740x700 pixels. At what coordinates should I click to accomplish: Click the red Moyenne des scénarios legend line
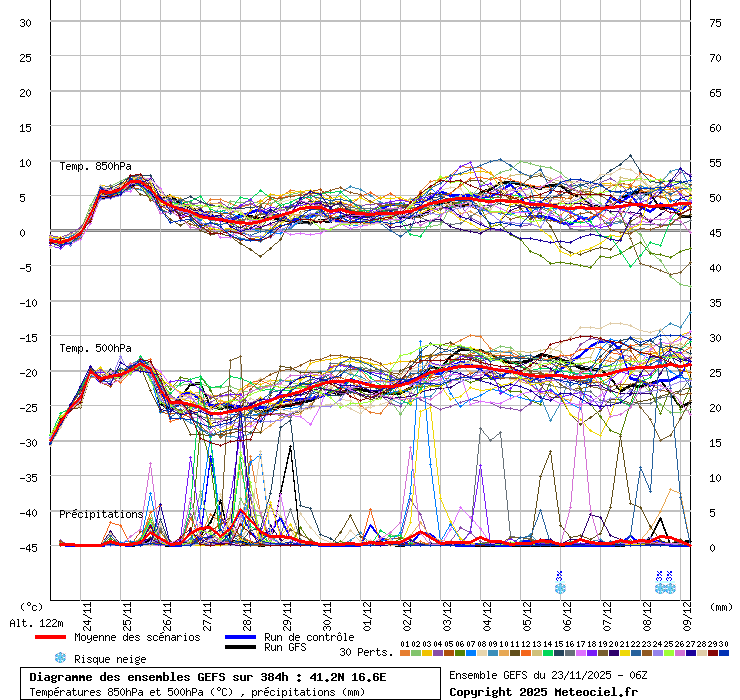point(64,637)
